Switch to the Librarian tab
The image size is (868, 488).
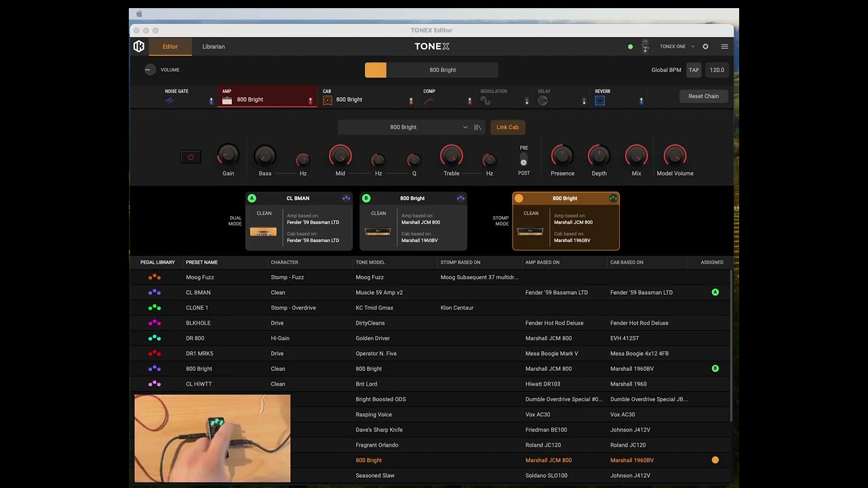pyautogui.click(x=214, y=47)
